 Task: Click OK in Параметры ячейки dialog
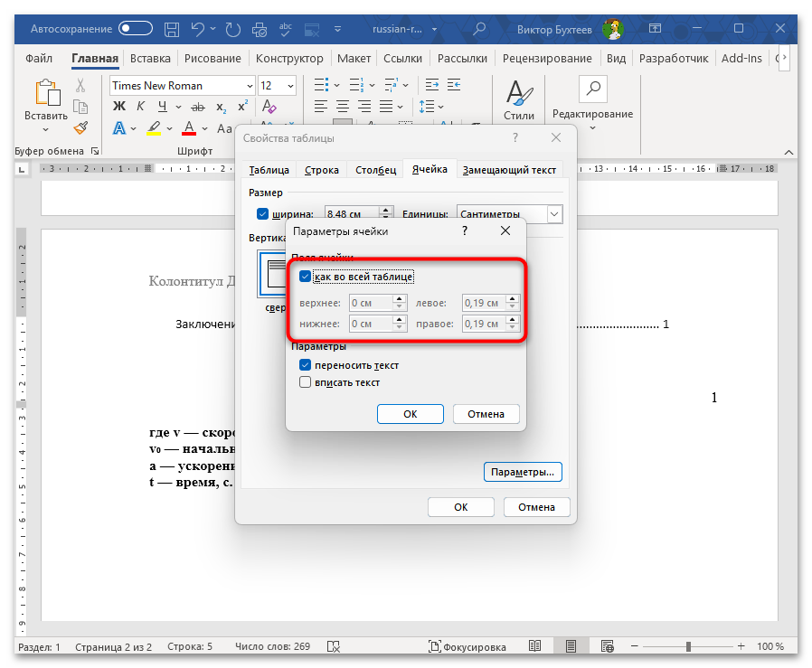pos(411,414)
